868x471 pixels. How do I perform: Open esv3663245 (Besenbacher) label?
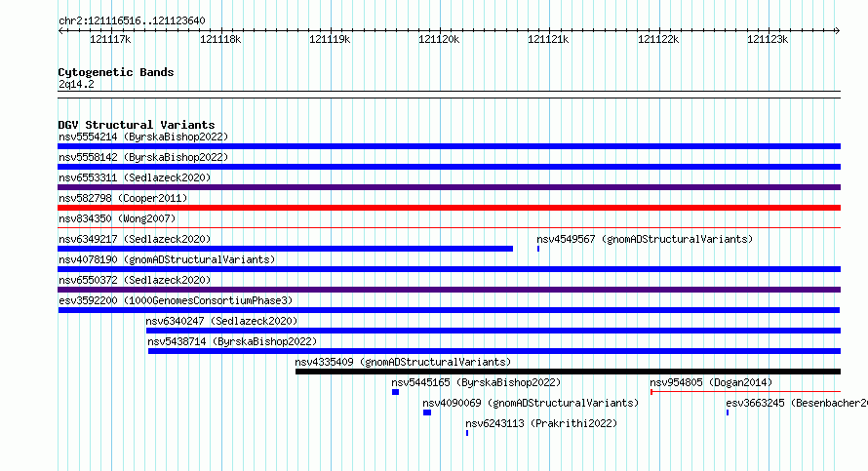point(797,403)
